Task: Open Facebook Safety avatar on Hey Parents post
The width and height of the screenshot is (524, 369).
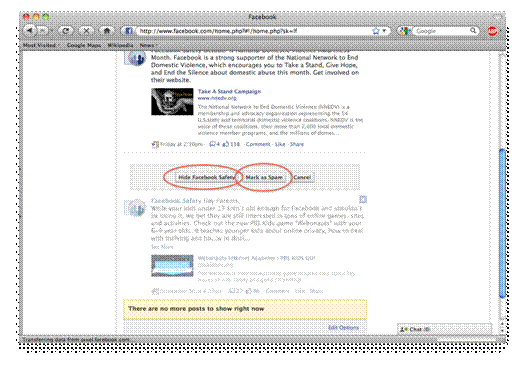Action: 135,208
